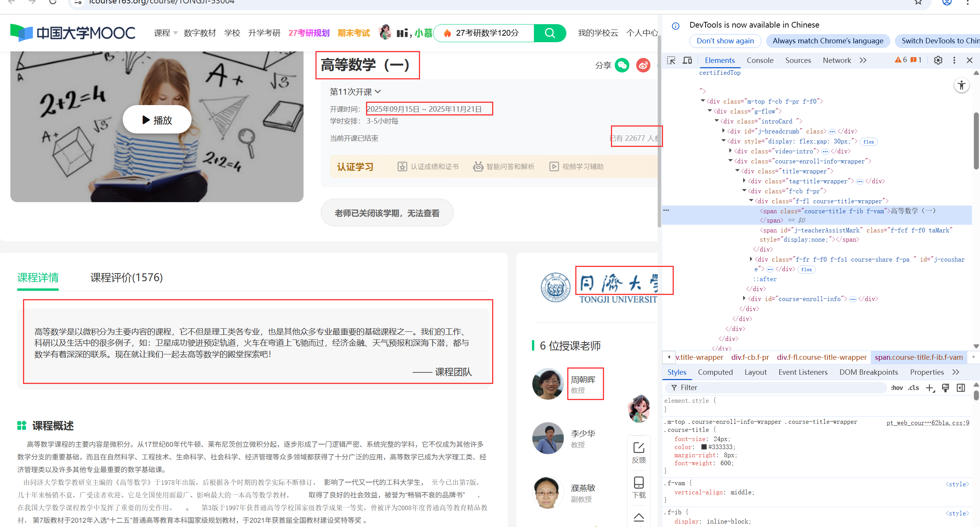The width and height of the screenshot is (980, 527).
Task: Click the green search magnifier button
Action: (550, 33)
